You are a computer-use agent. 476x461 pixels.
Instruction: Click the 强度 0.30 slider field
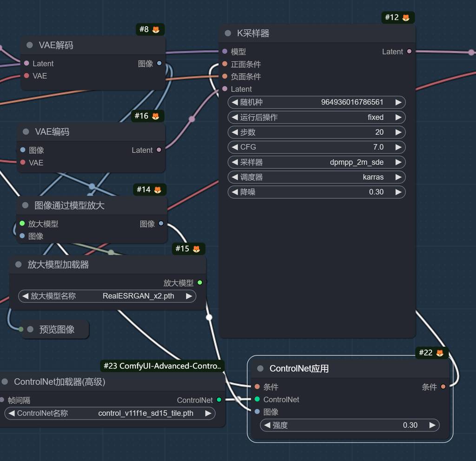[x=349, y=425]
